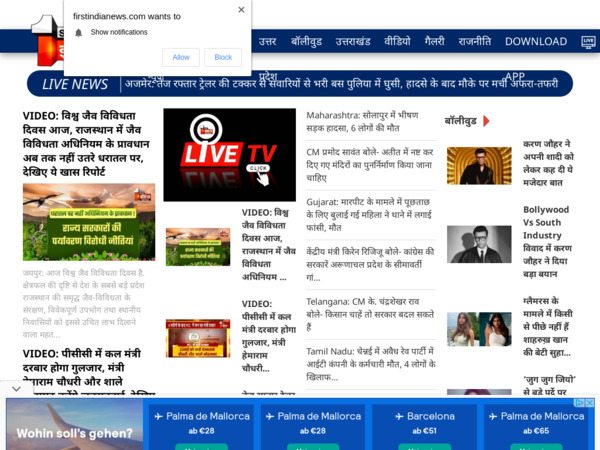Screen dimensions: 600x450
Task: Open Maharashtra: सोलापुर सड़क हादसा headline
Action: (362, 122)
